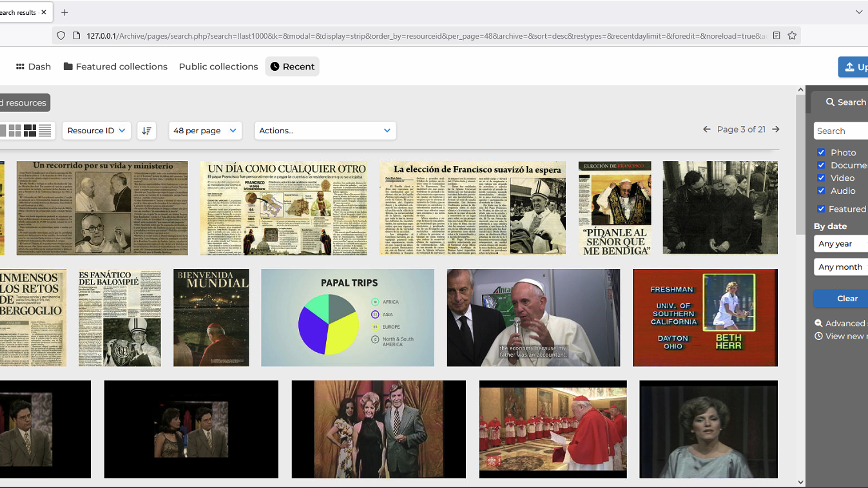868x488 pixels.
Task: Switch to thumbnails grid view icon
Action: [15, 131]
